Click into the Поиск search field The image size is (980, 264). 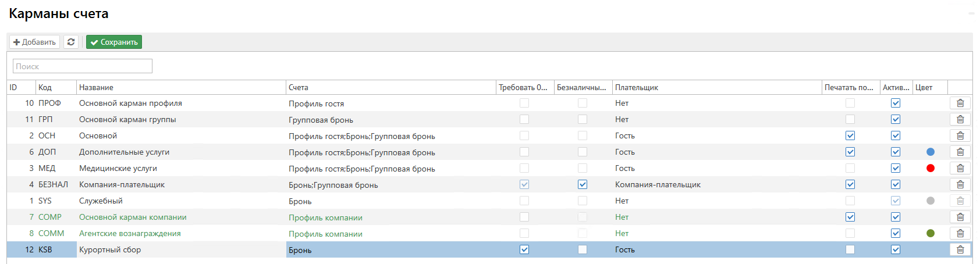coord(83,66)
